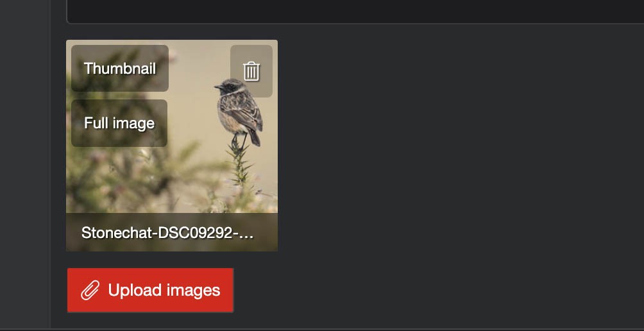Viewport: 644px width, 331px height.
Task: Remove the uploaded attachment using the bin button
Action: 251,71
